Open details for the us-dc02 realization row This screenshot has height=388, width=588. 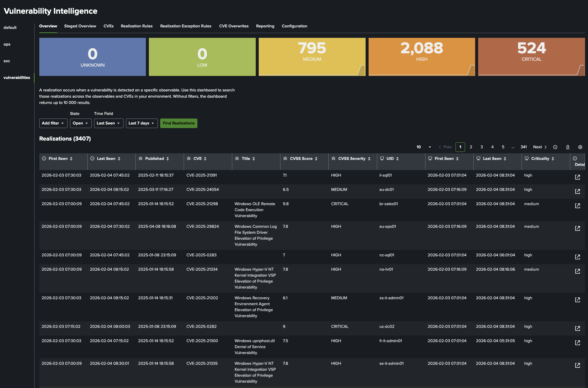point(577,328)
